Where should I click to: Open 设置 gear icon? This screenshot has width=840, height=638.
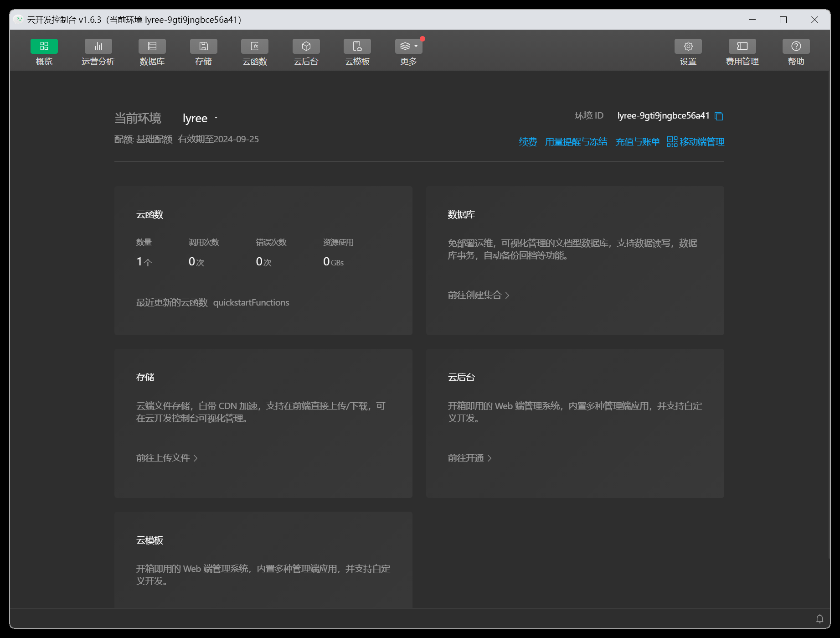(688, 46)
